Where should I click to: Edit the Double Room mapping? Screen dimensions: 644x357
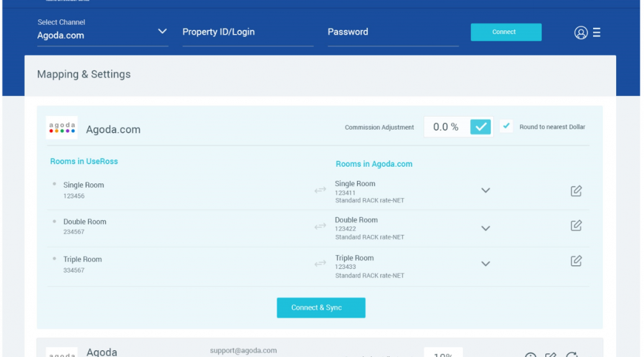point(576,226)
